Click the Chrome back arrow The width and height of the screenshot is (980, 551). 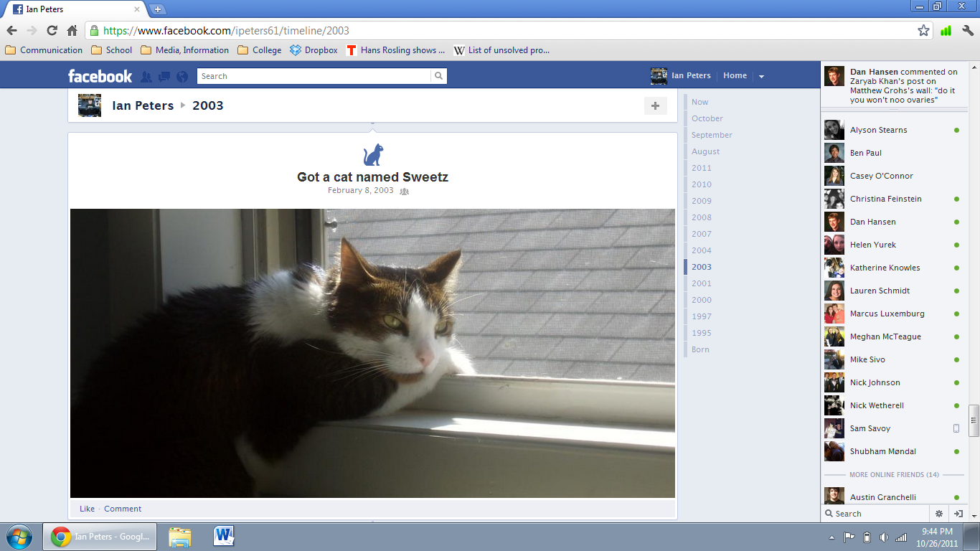[11, 31]
